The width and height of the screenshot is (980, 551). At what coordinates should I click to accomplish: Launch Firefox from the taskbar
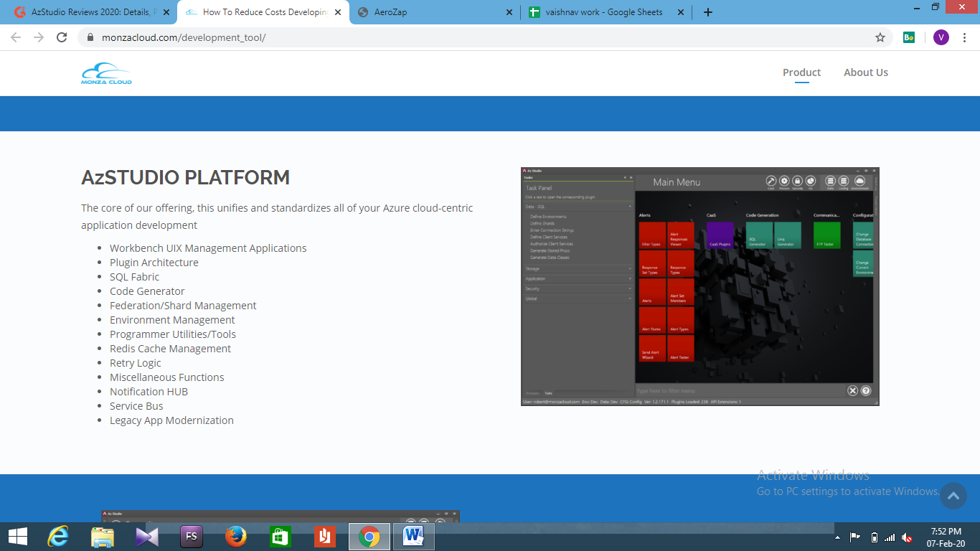click(236, 536)
